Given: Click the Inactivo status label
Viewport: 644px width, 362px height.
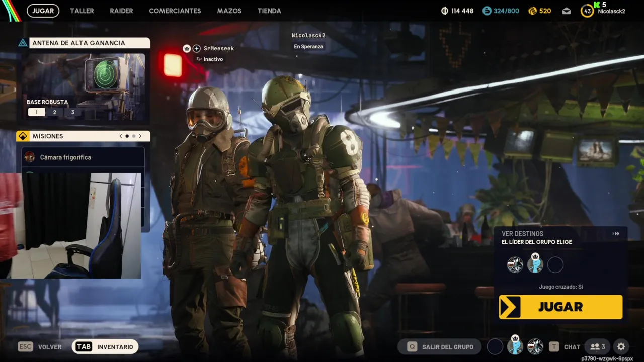Looking at the screenshot, I should pos(213,59).
